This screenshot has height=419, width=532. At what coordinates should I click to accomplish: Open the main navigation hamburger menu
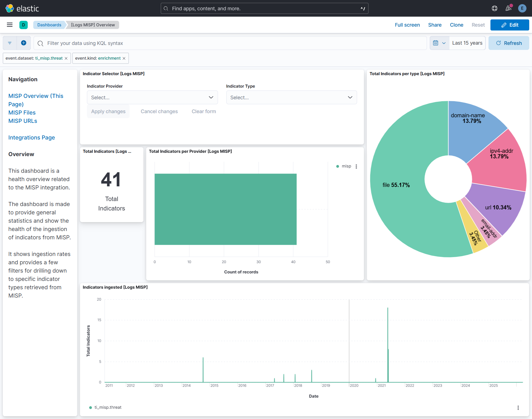pos(10,25)
